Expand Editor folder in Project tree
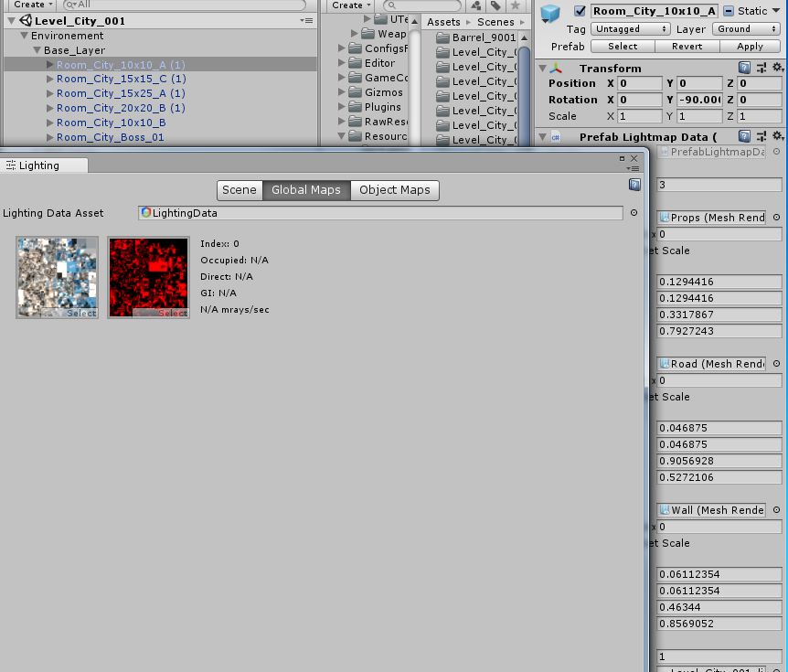 (341, 63)
